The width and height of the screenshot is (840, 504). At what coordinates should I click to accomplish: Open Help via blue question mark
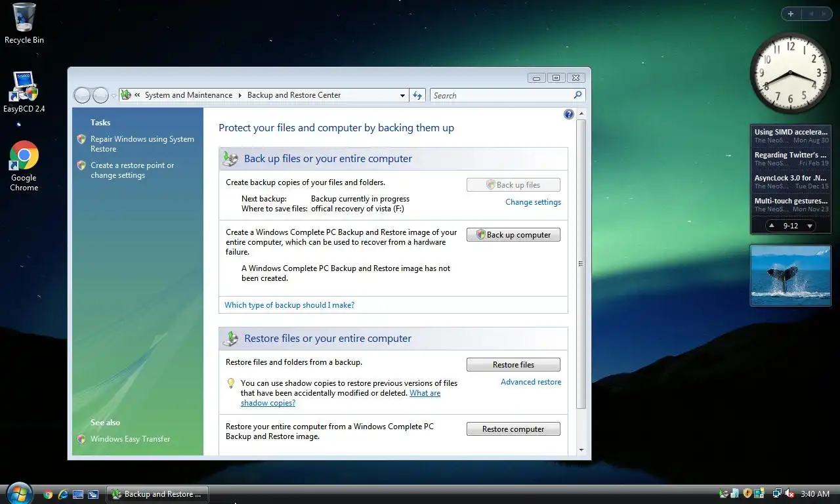click(569, 114)
